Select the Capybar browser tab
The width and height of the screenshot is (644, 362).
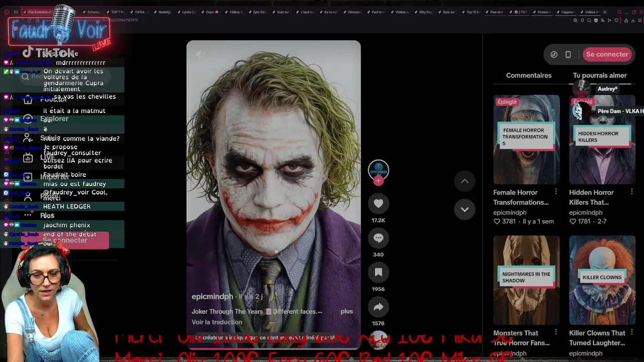567,12
